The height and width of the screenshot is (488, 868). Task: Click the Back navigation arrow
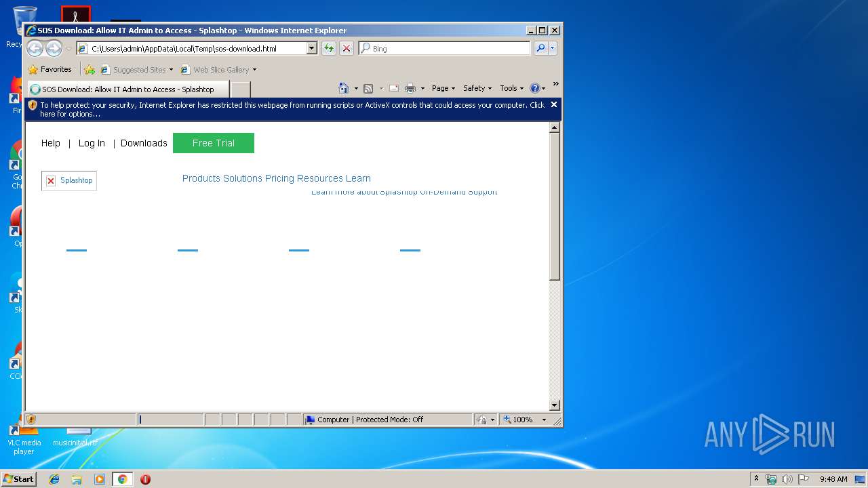pos(35,48)
